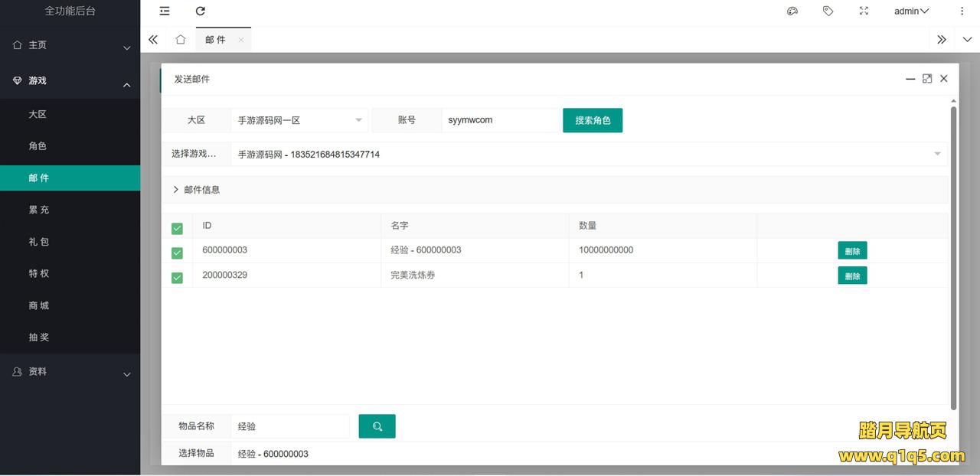Expand the 邮件信息 section

[197, 190]
